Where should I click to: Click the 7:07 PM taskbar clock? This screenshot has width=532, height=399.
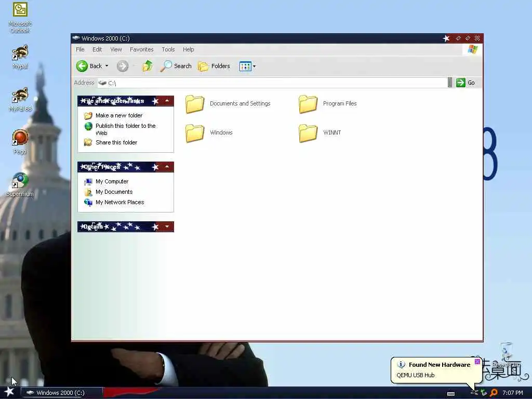click(513, 393)
